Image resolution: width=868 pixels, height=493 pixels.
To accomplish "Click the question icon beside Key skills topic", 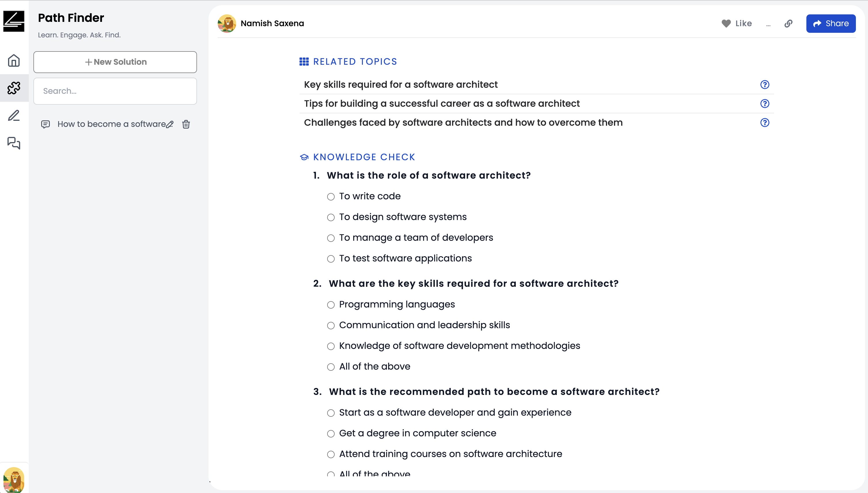I will (x=765, y=84).
